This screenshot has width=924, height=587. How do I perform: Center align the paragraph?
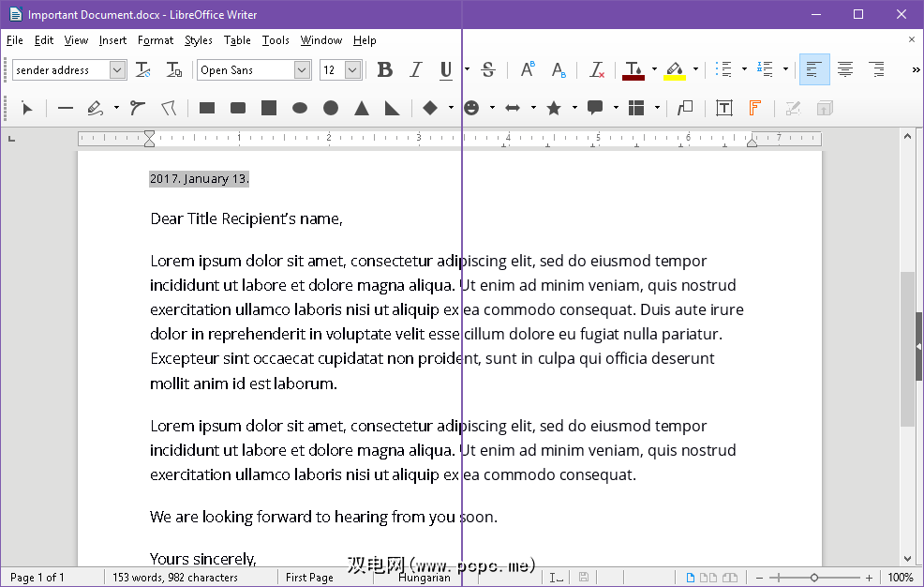click(x=845, y=70)
